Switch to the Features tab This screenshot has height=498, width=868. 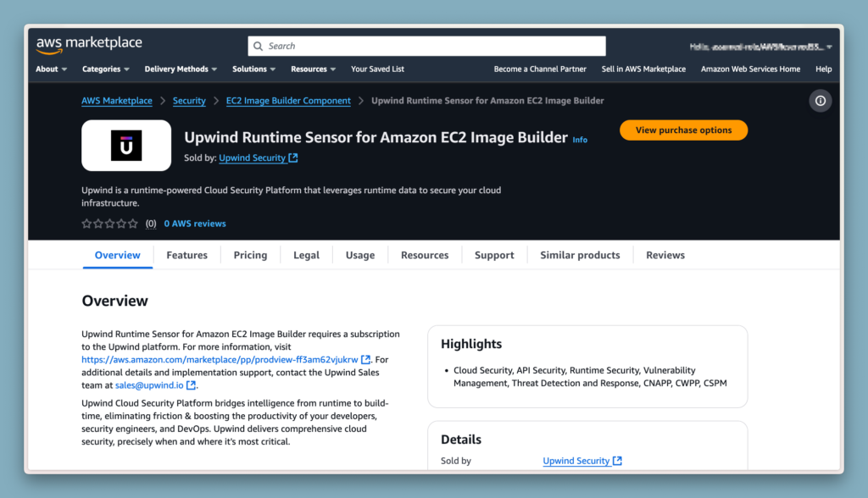[x=186, y=255]
